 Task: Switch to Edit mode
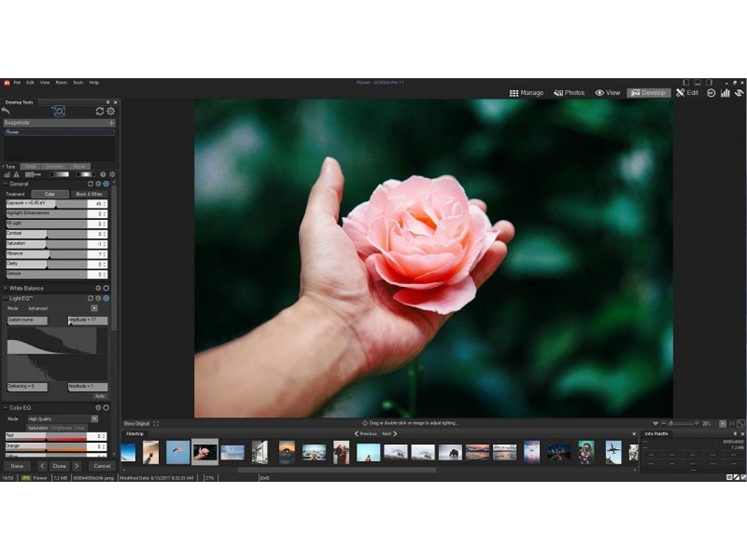[x=687, y=93]
